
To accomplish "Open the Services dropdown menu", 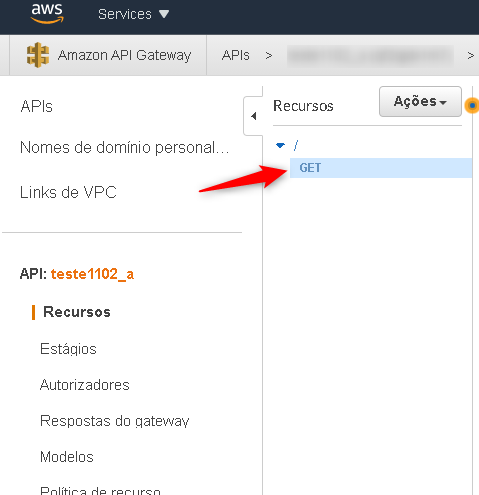I will point(133,14).
